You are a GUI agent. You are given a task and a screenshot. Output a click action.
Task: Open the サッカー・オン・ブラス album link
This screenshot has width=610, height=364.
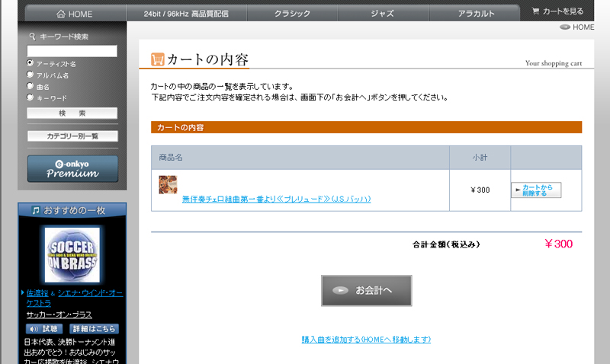click(59, 315)
